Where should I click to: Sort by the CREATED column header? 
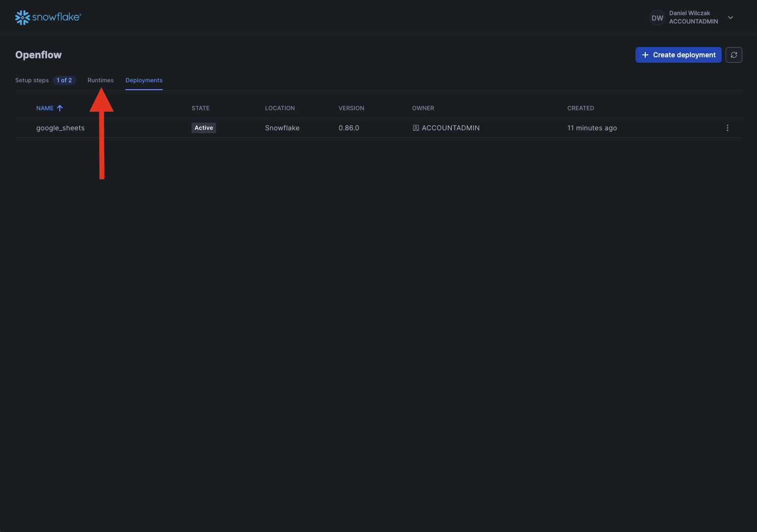click(x=580, y=108)
